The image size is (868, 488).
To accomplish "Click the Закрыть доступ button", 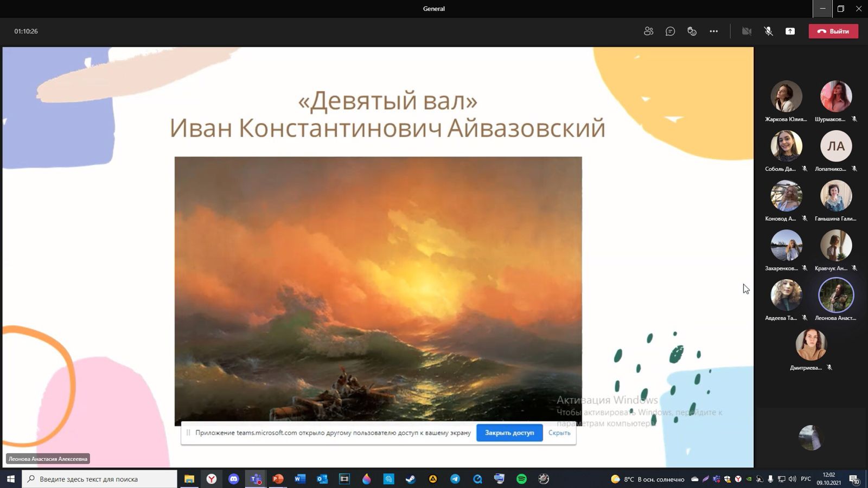I will pos(509,433).
